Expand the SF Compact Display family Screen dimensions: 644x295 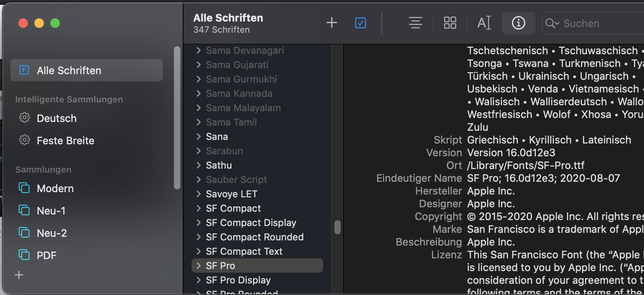(x=199, y=223)
